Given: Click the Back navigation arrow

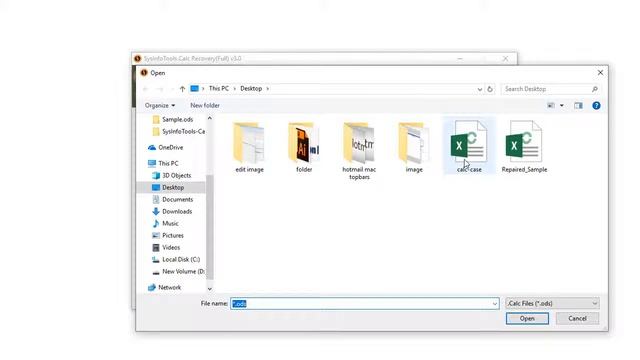Looking at the screenshot, I should click(x=146, y=89).
